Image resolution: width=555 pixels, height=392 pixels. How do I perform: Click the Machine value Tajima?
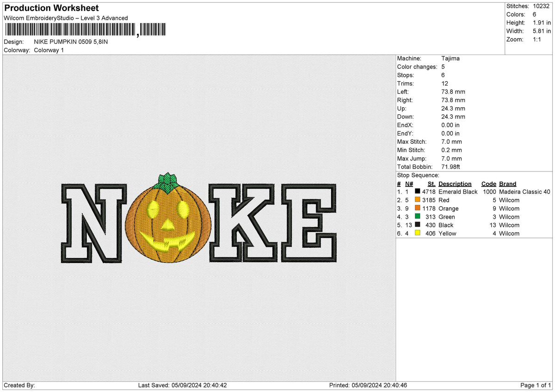click(x=450, y=58)
